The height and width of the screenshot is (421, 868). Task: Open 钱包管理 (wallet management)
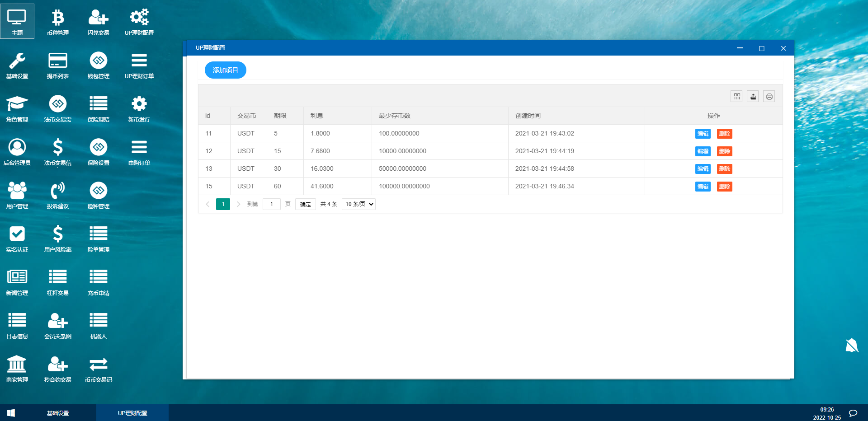(x=98, y=65)
